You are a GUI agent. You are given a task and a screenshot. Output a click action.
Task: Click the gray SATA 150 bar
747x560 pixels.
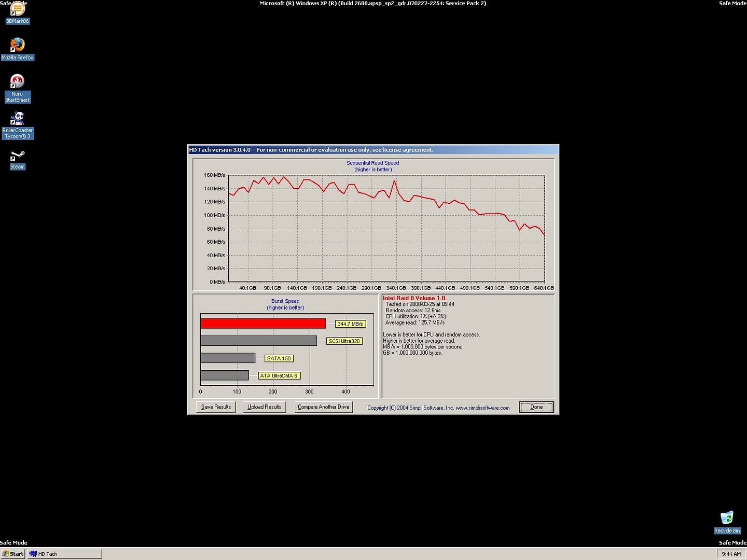point(228,358)
